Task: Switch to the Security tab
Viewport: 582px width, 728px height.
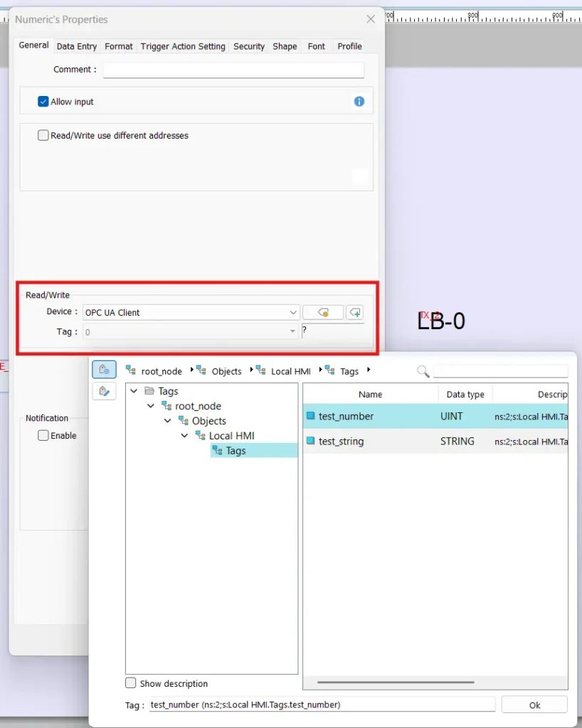Action: click(248, 46)
